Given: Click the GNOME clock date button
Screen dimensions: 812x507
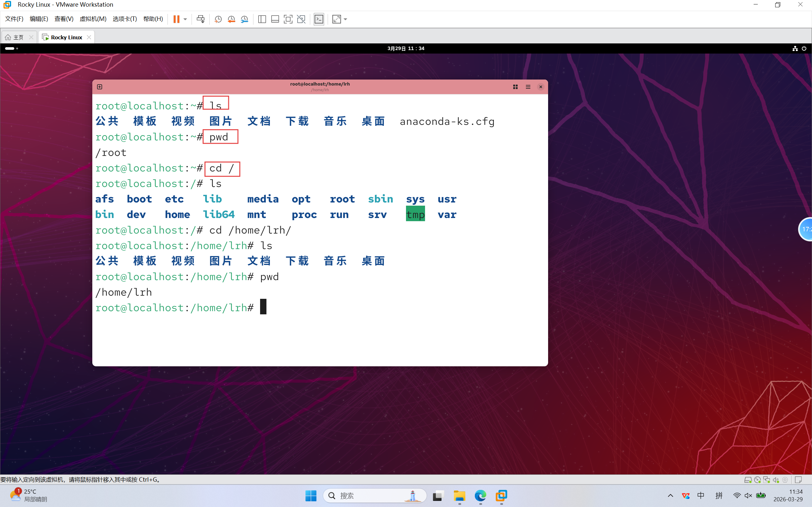Looking at the screenshot, I should click(406, 48).
